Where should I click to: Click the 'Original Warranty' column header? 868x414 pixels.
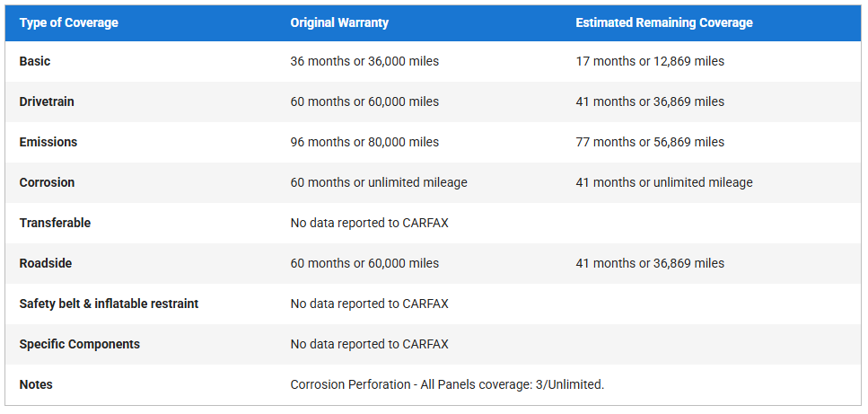[338, 22]
